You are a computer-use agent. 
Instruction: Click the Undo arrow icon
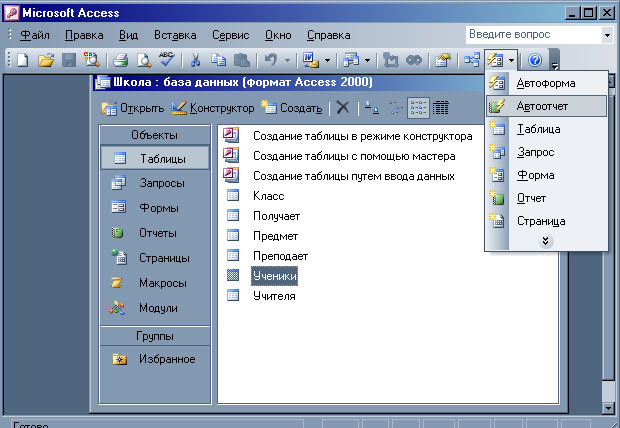click(271, 60)
